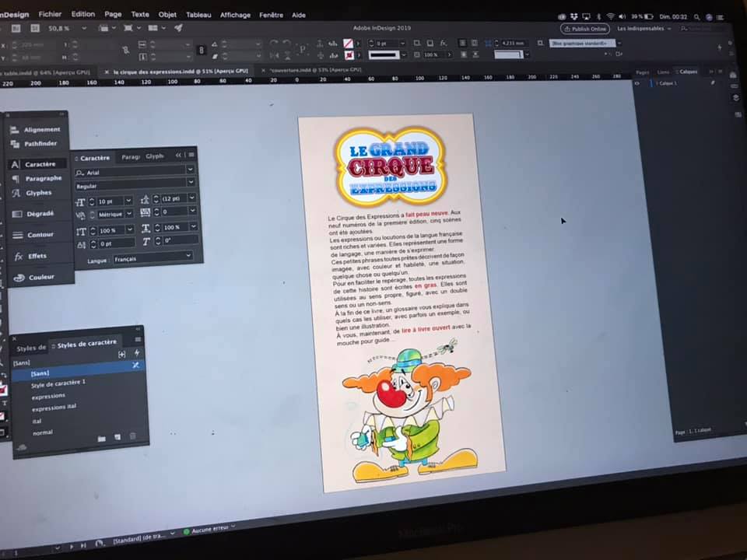Open the Fenêtre menu
This screenshot has height=560, width=747.
(271, 16)
